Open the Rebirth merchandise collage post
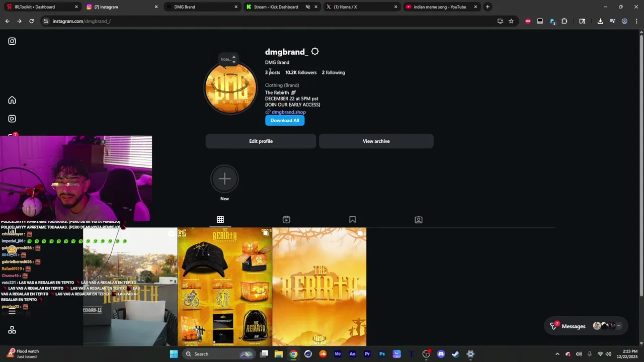Viewport: 644px width, 362px height. [224, 287]
